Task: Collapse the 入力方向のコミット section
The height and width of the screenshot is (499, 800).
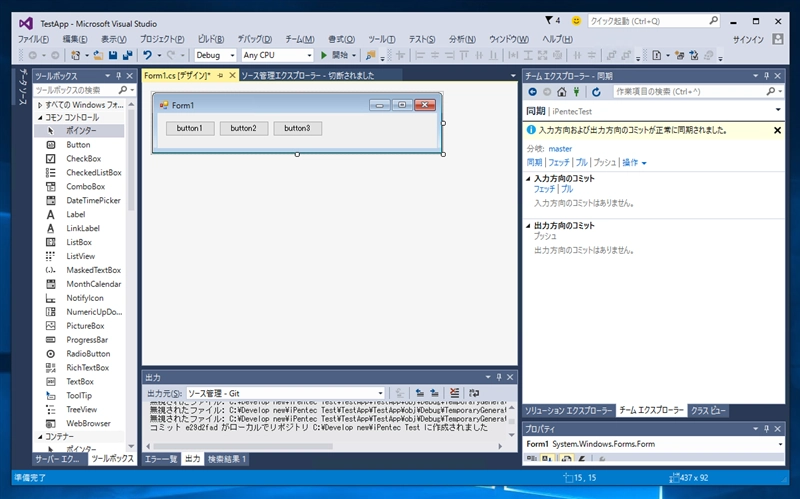Action: pyautogui.click(x=528, y=179)
